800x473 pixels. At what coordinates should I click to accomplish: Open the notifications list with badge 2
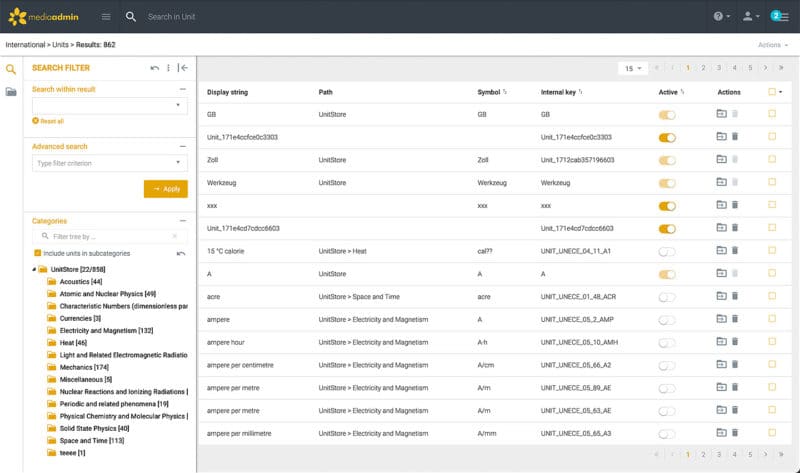[x=780, y=16]
